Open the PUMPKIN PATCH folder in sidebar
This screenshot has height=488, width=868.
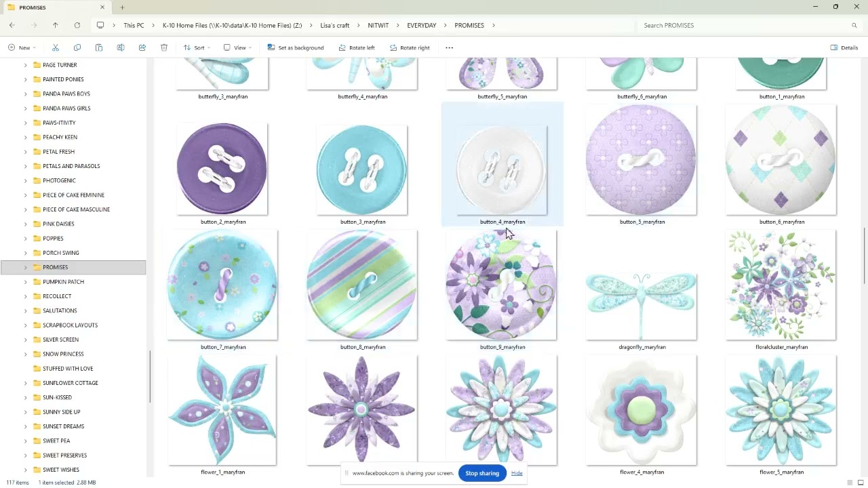coord(63,282)
